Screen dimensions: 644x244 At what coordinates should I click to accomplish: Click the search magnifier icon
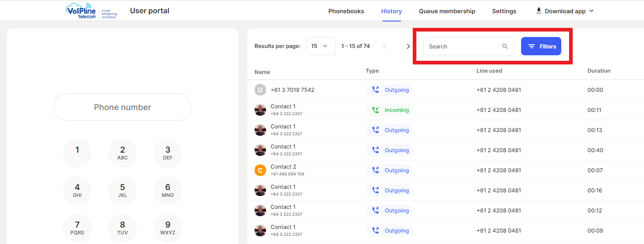pos(505,46)
